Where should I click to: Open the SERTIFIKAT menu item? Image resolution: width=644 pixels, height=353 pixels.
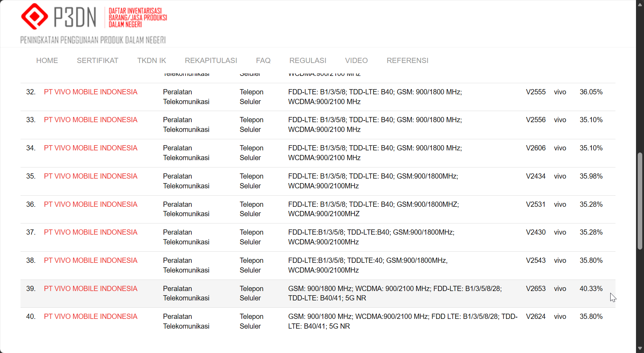[x=97, y=61]
